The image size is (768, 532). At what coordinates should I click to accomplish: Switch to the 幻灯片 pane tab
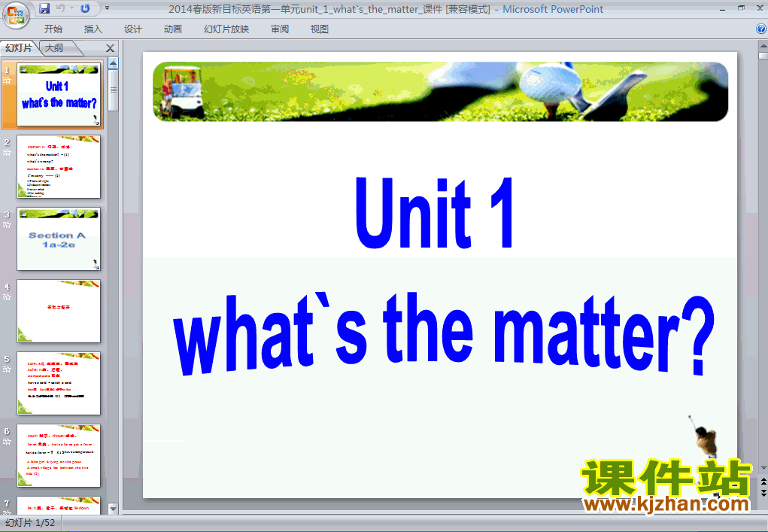(x=19, y=47)
